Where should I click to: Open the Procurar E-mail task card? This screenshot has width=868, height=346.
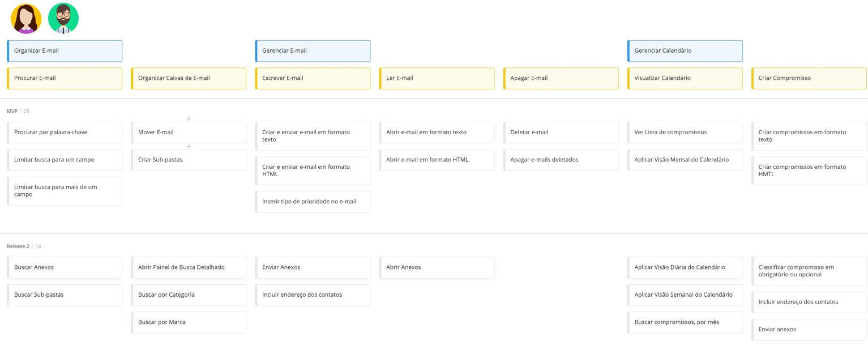coord(65,78)
